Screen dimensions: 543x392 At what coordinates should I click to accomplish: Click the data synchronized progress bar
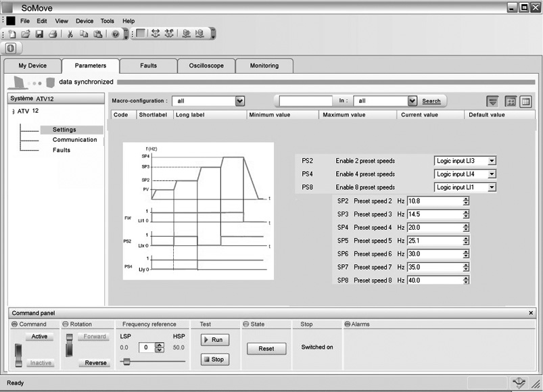click(x=326, y=82)
